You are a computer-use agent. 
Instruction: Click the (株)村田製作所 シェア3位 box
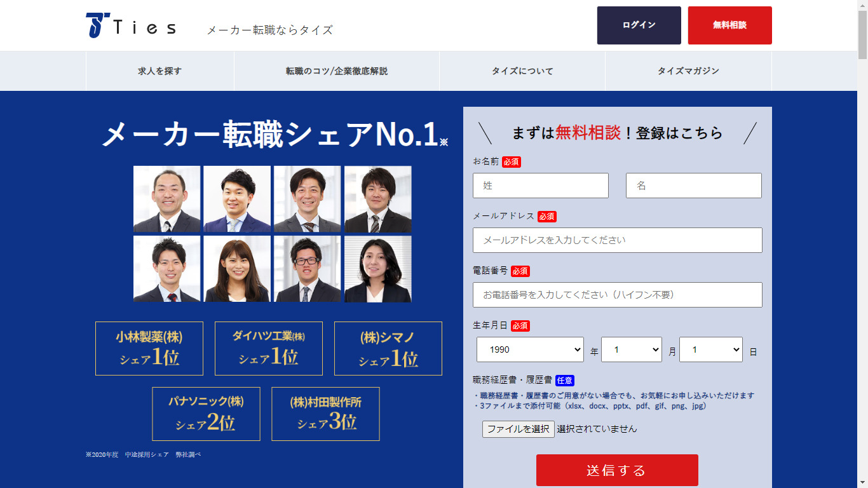click(325, 414)
